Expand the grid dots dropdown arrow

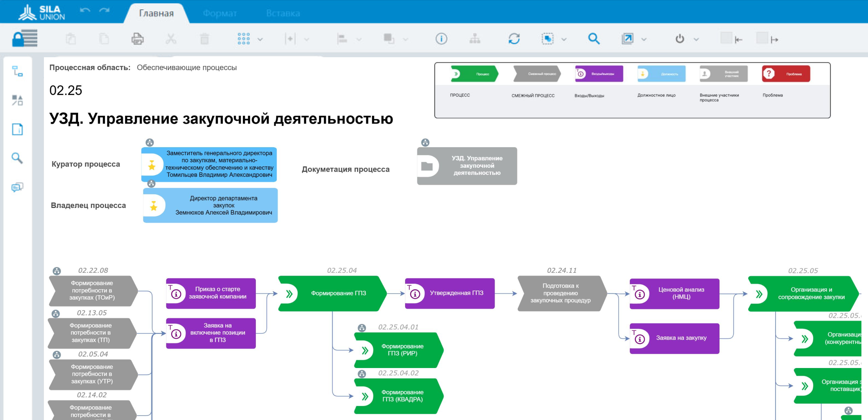(x=260, y=39)
